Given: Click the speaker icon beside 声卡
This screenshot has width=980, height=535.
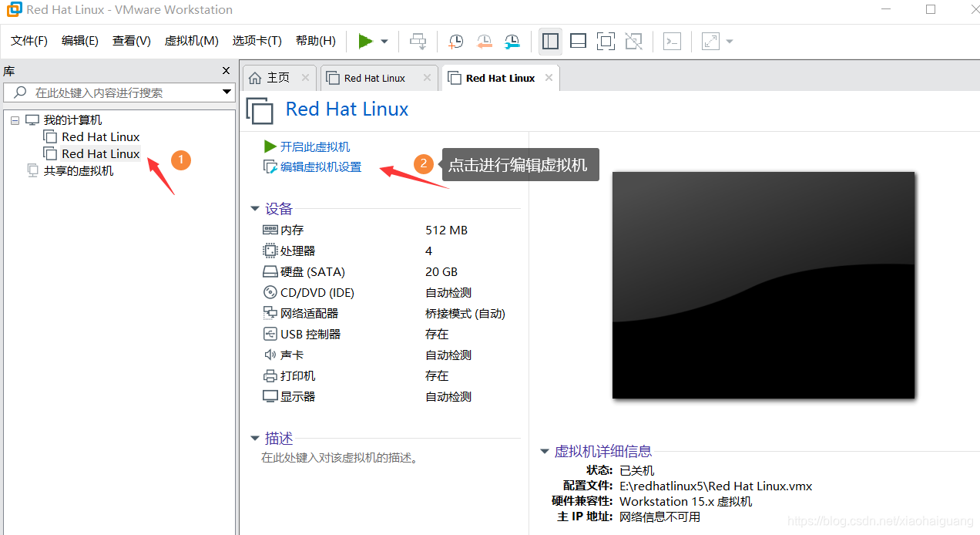Looking at the screenshot, I should (x=270, y=355).
